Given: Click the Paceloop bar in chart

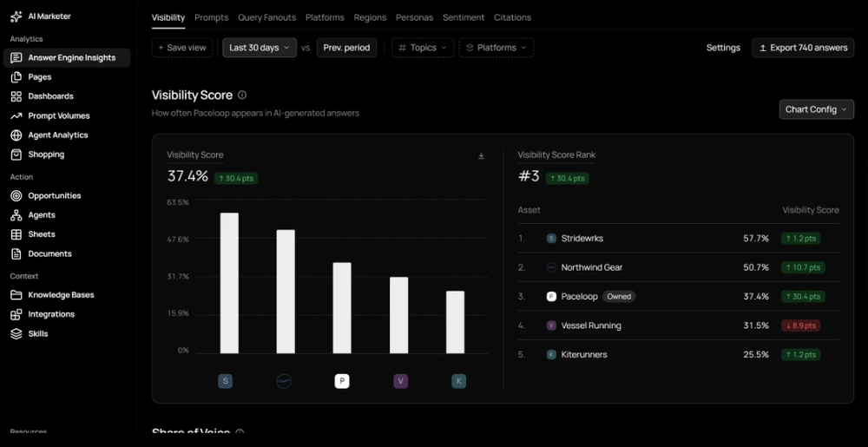Looking at the screenshot, I should coord(342,308).
